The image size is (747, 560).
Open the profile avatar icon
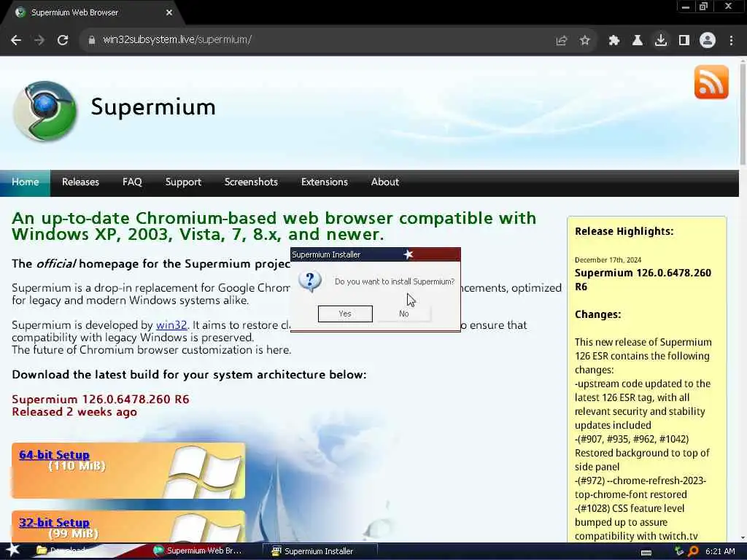pyautogui.click(x=708, y=41)
